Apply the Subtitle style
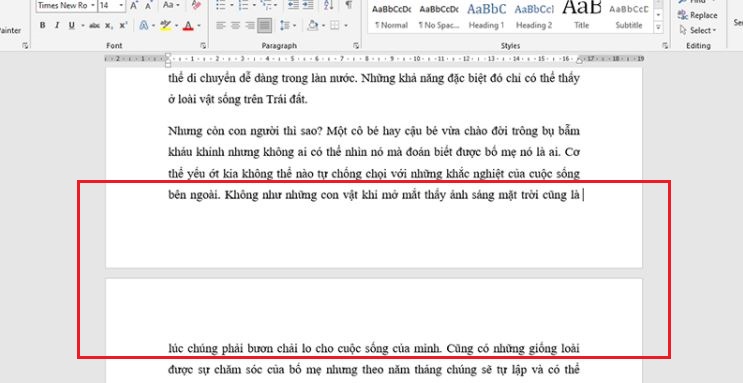This screenshot has width=743, height=383. 629,17
